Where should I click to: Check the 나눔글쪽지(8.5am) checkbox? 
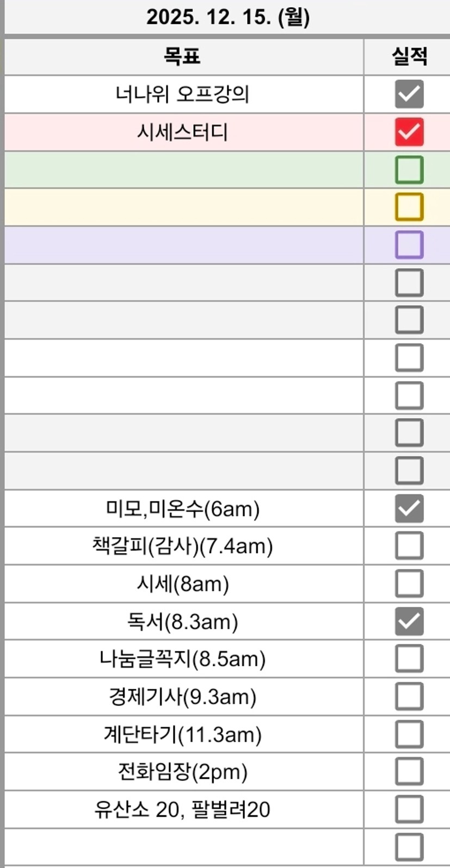(x=409, y=659)
